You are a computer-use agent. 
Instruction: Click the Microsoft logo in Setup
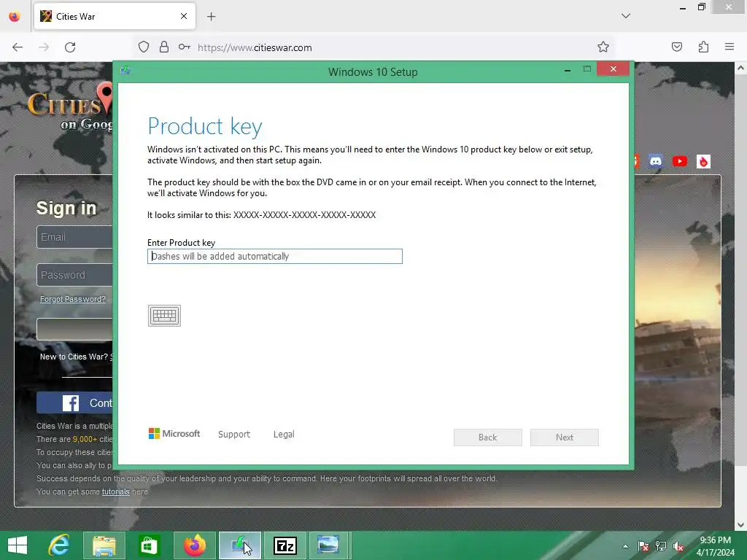click(x=174, y=433)
